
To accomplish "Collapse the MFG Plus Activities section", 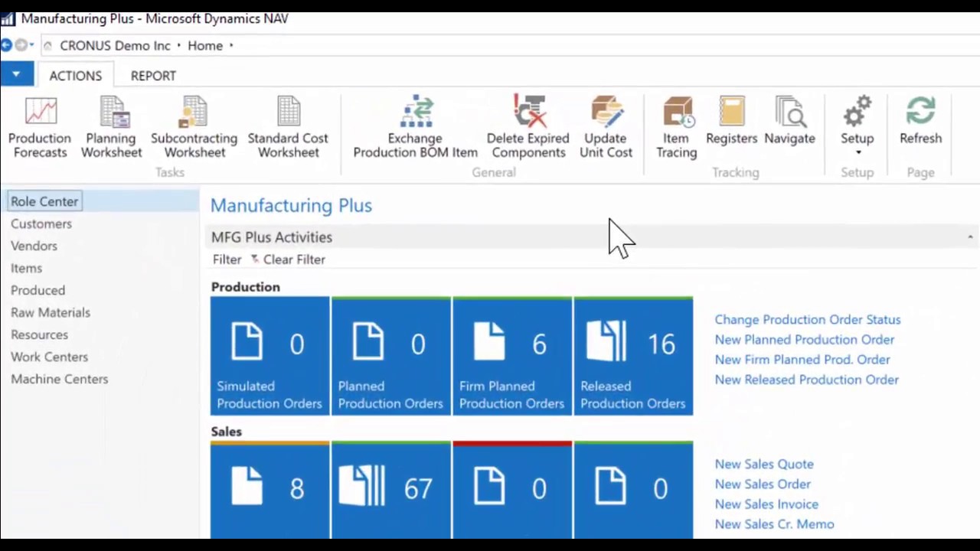I will pyautogui.click(x=970, y=237).
